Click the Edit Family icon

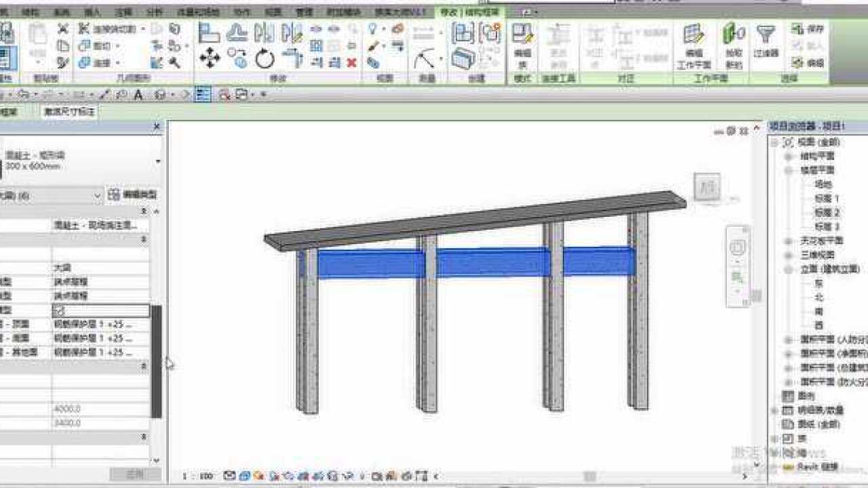tap(522, 46)
